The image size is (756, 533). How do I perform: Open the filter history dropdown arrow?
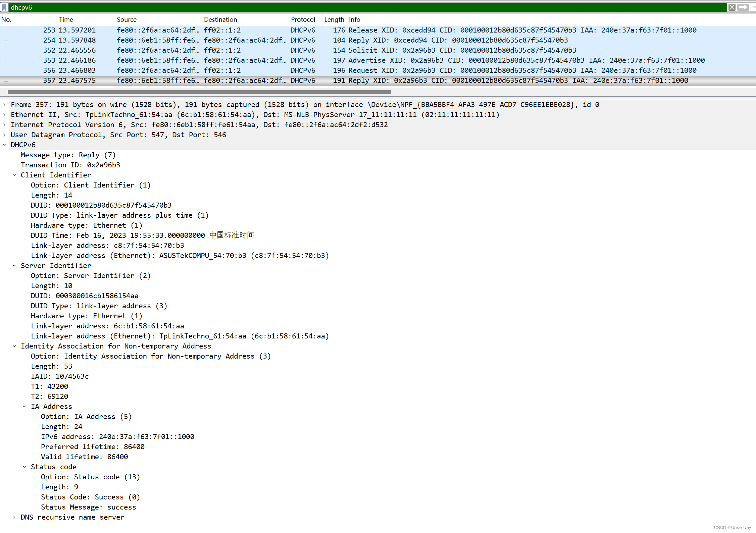(x=754, y=7)
